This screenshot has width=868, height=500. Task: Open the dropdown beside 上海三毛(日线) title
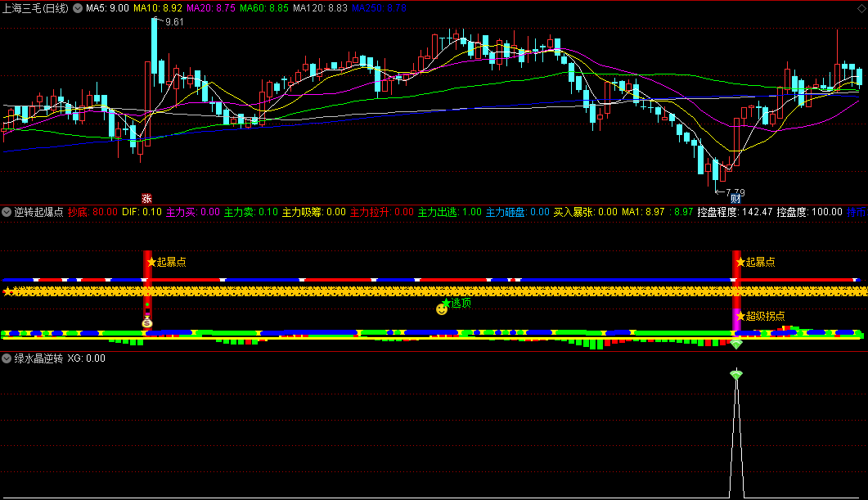pos(78,8)
